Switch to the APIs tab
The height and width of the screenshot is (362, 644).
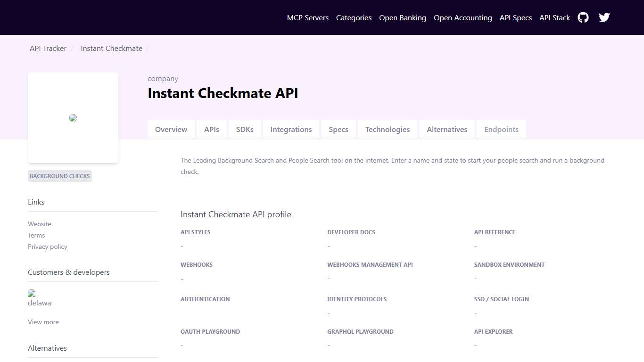click(x=212, y=129)
